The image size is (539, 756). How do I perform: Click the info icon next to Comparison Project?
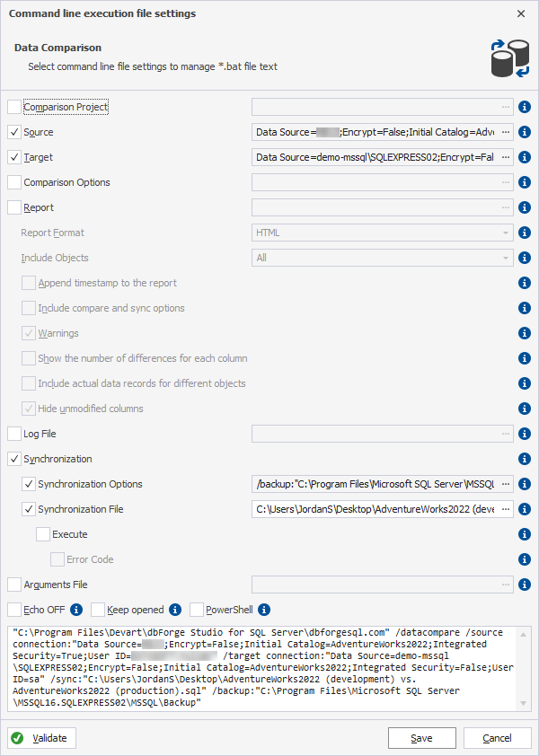click(525, 107)
